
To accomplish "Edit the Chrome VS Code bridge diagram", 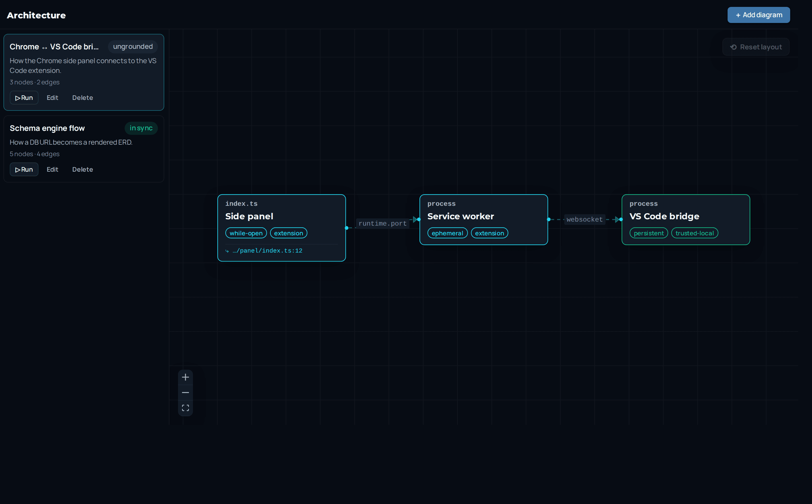I will tap(52, 98).
